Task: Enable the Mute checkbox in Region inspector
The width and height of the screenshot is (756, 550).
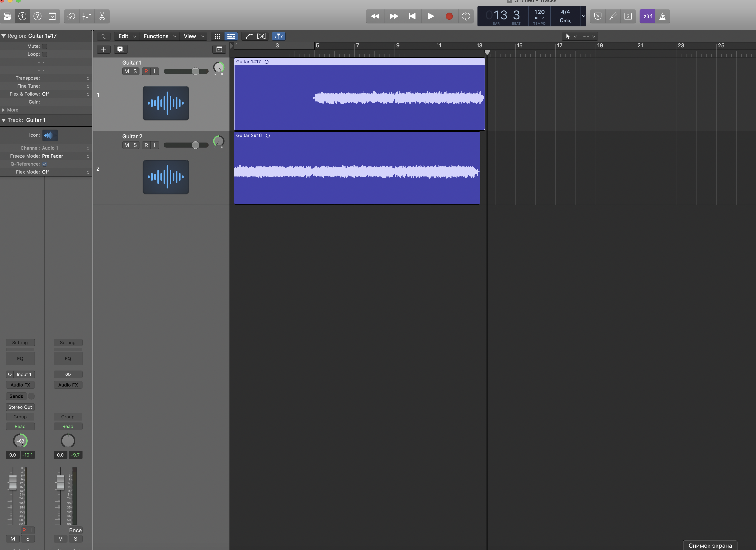Action: tap(45, 46)
